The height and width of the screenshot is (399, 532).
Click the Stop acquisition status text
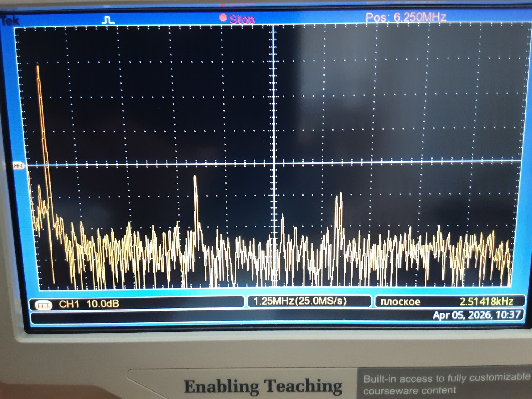tap(242, 19)
